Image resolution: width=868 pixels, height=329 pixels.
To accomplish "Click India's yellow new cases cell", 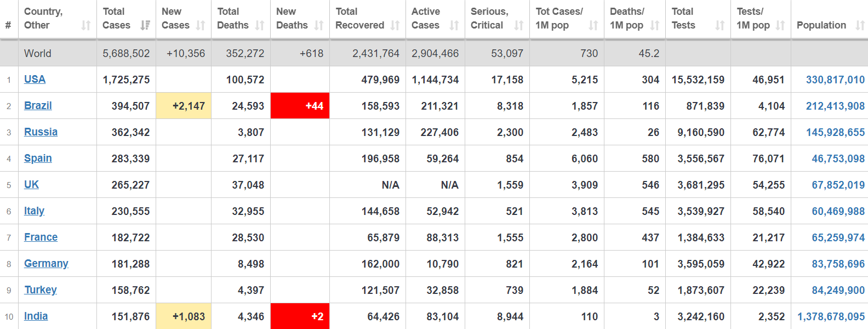I will tap(184, 316).
